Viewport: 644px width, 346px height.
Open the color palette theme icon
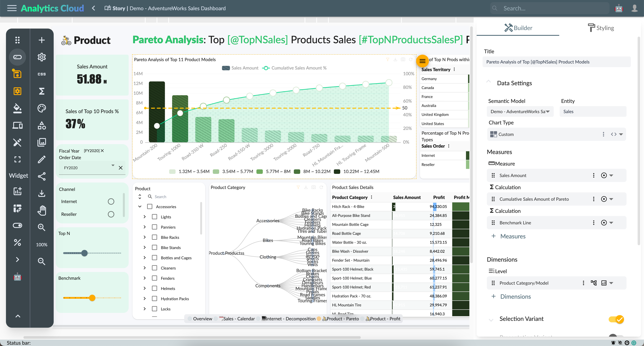point(42,108)
